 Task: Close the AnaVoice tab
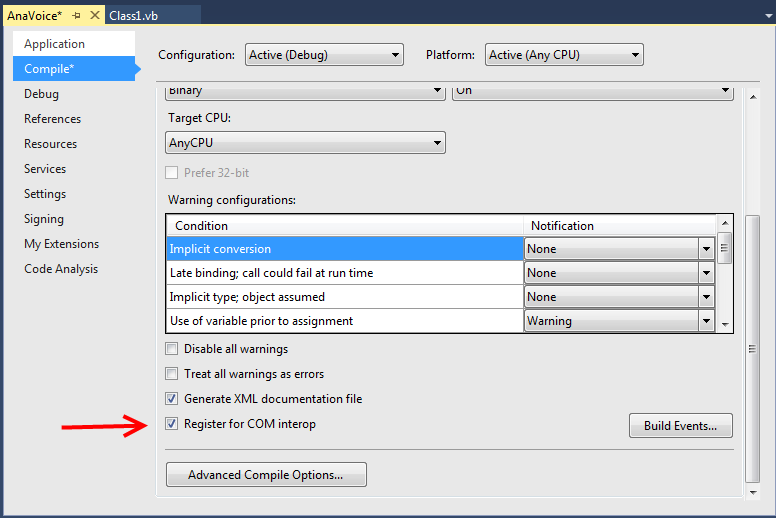click(x=95, y=15)
